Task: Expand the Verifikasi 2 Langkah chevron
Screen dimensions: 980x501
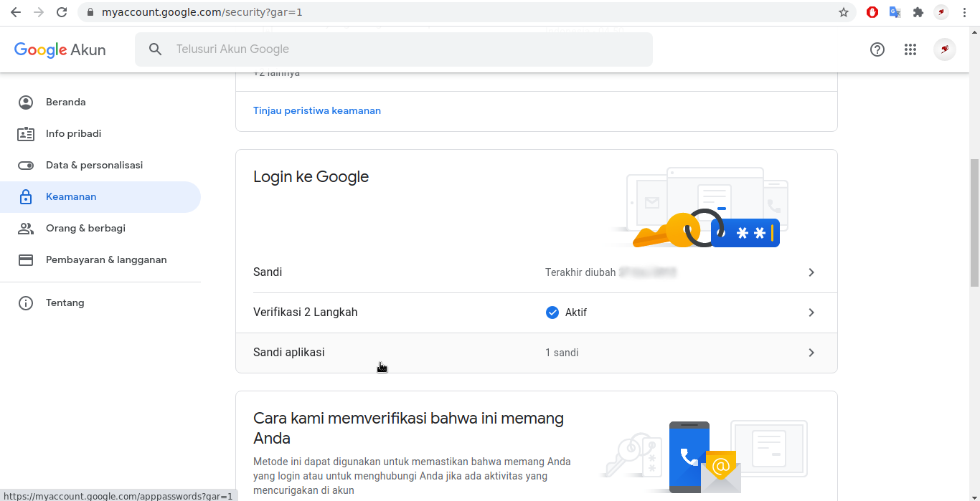Action: coord(811,312)
